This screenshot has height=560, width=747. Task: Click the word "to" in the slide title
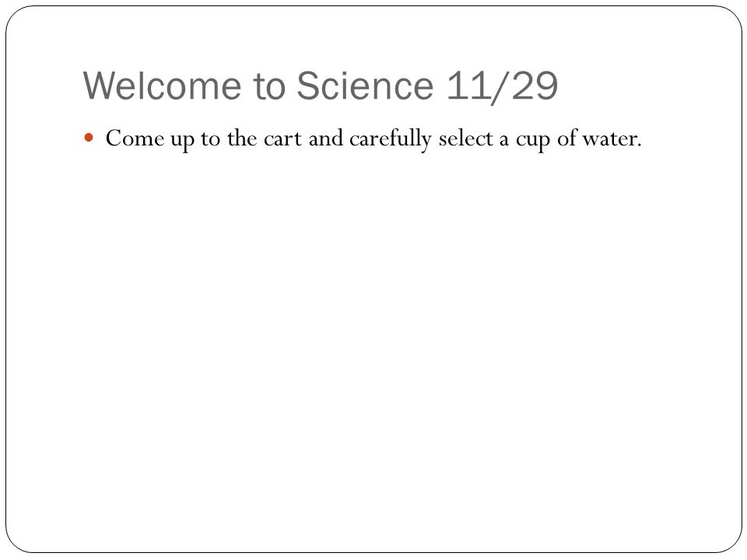pos(269,87)
